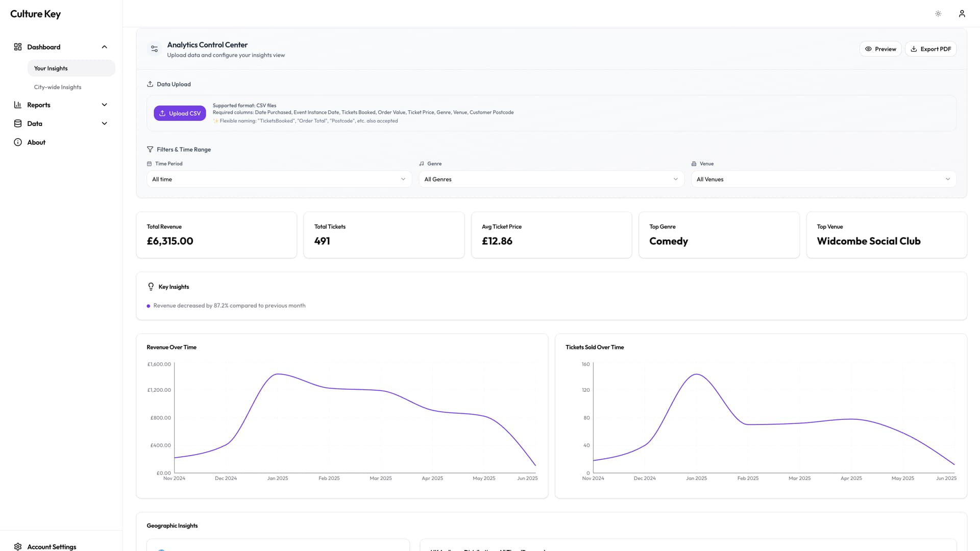This screenshot has height=551, width=980.
Task: Click the Account Settings gear icon
Action: point(18,546)
